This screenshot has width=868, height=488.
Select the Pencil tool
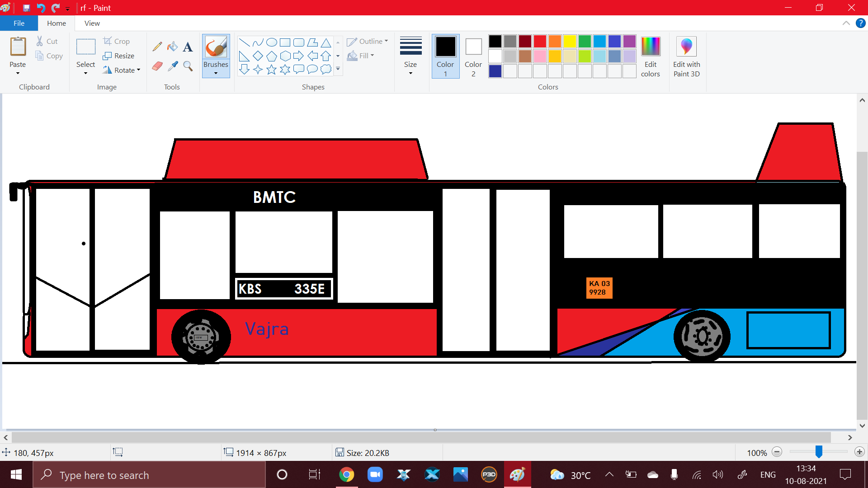[x=157, y=47]
